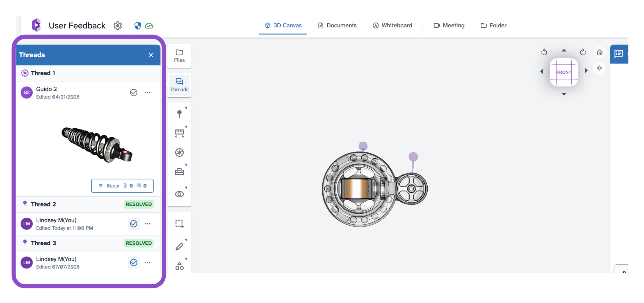Viewport: 644px width, 303px height.
Task: Click the G2 avatar of Guido 2
Action: pyautogui.click(x=26, y=93)
